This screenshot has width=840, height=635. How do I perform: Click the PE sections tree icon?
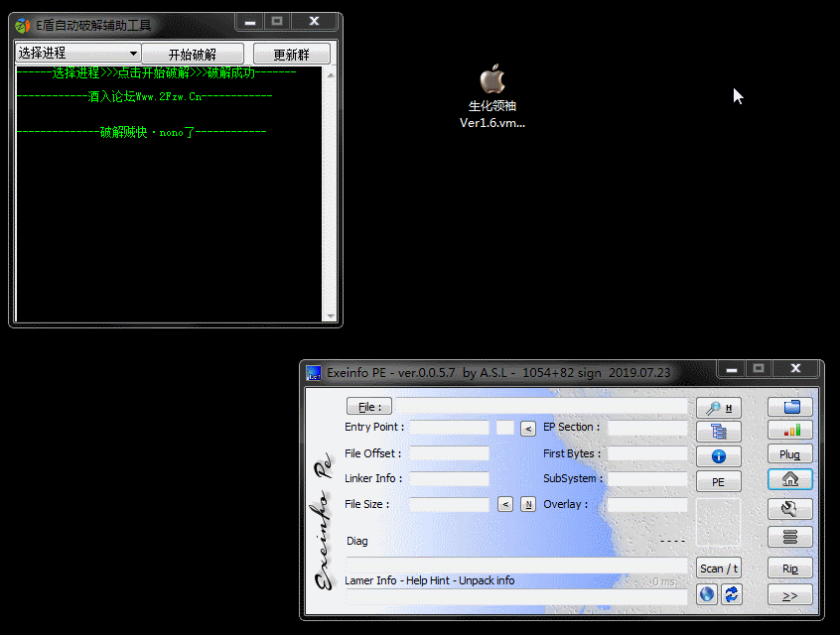718,431
